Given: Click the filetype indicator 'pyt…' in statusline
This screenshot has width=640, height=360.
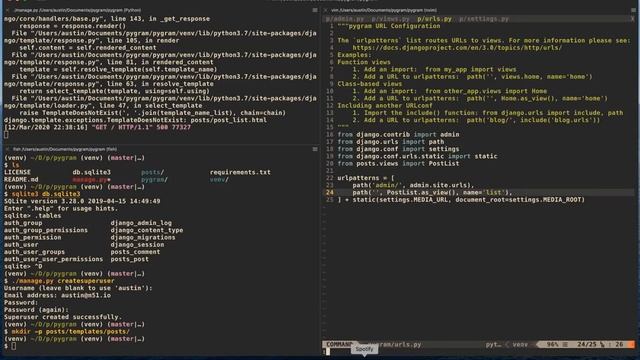Looking at the screenshot, I should point(493,344).
